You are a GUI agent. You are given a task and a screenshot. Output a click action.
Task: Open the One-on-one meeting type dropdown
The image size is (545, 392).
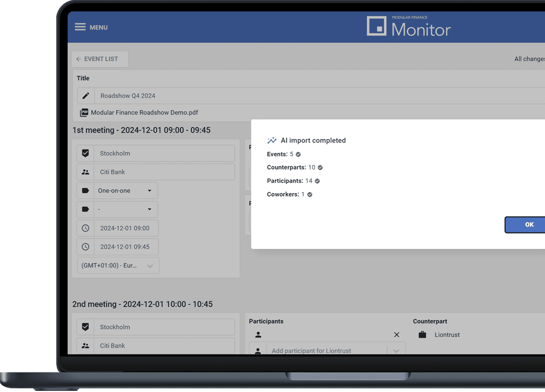click(x=126, y=191)
